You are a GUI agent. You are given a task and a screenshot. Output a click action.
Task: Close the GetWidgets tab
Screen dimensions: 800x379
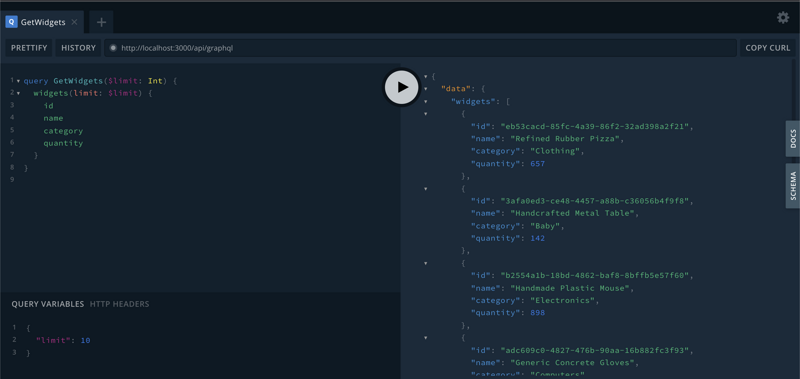click(x=74, y=22)
